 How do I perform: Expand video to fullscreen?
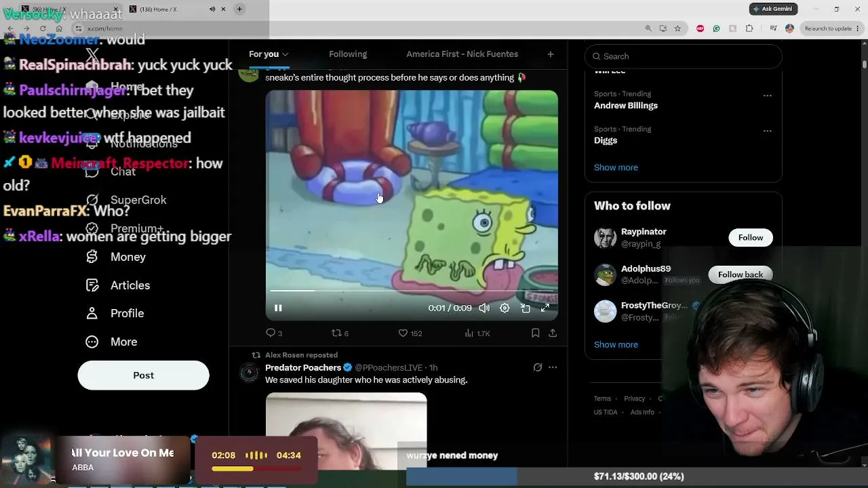(545, 308)
